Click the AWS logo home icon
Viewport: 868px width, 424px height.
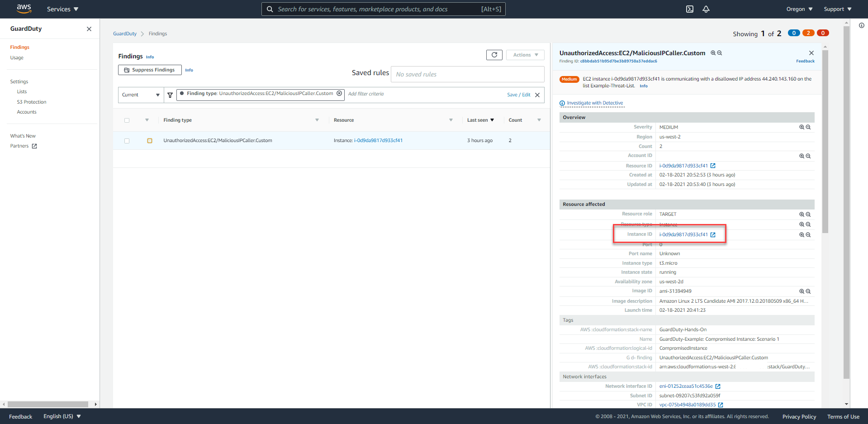coord(24,9)
